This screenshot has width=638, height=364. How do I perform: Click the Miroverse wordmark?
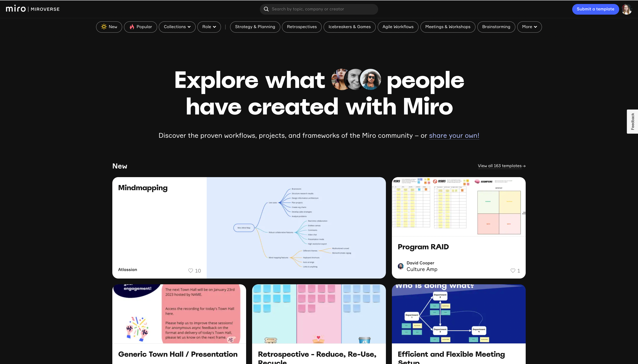tap(45, 9)
